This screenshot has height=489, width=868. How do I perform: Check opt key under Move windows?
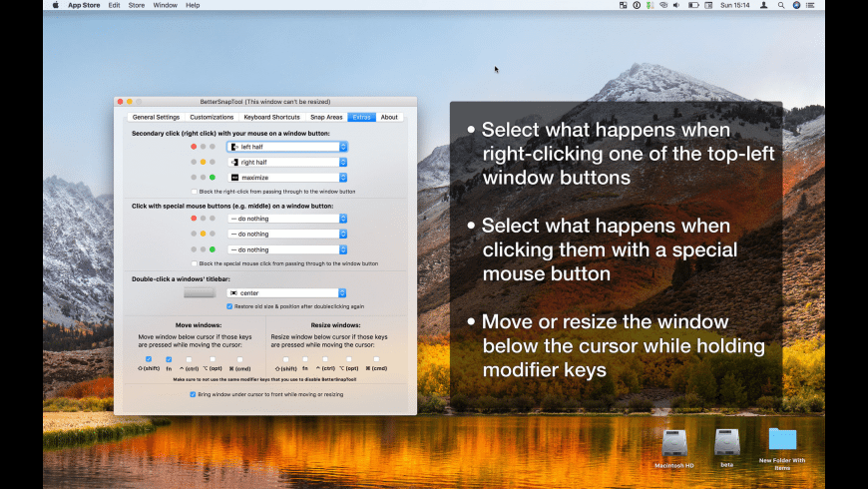213,359
